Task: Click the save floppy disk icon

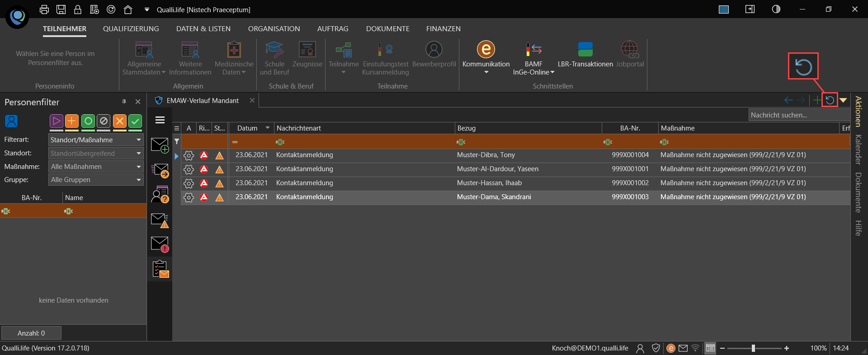Action: coord(61,9)
